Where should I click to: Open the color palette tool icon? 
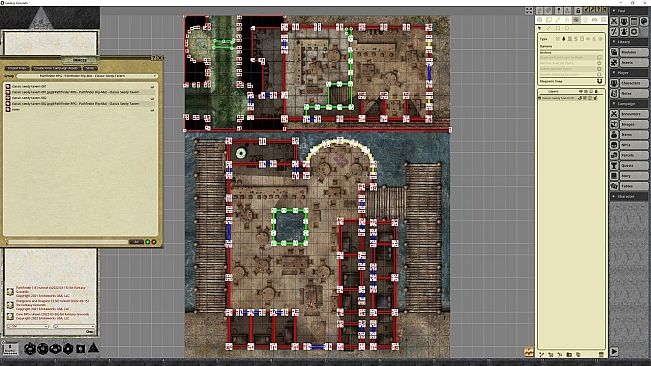(644, 21)
